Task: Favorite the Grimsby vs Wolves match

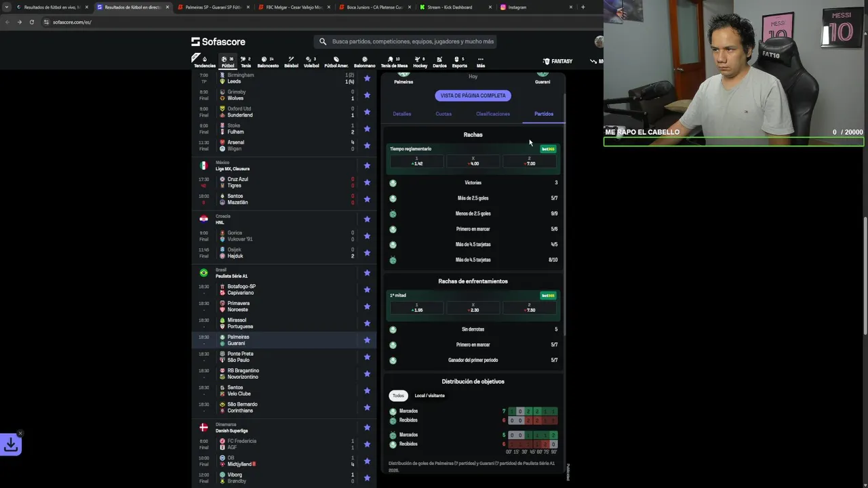Action: point(367,95)
